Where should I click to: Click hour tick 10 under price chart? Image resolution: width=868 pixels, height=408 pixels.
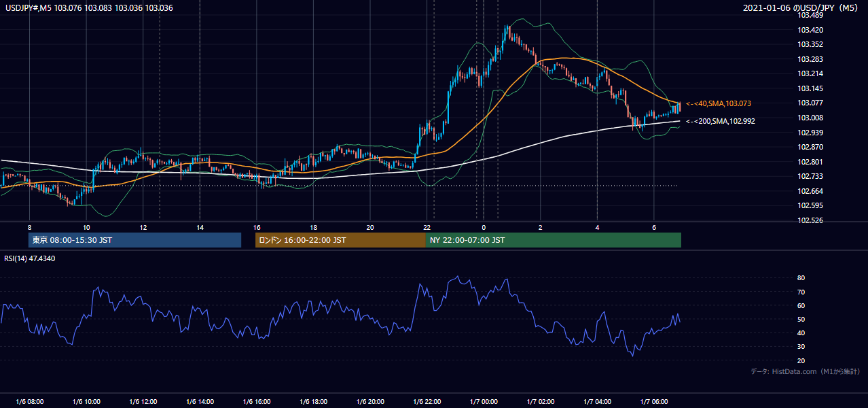[x=86, y=227]
